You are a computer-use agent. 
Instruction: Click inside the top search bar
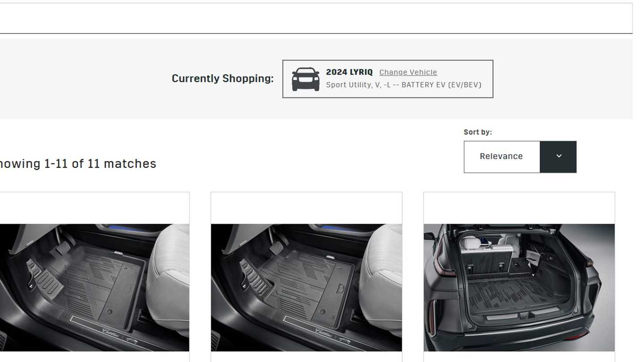[313, 18]
